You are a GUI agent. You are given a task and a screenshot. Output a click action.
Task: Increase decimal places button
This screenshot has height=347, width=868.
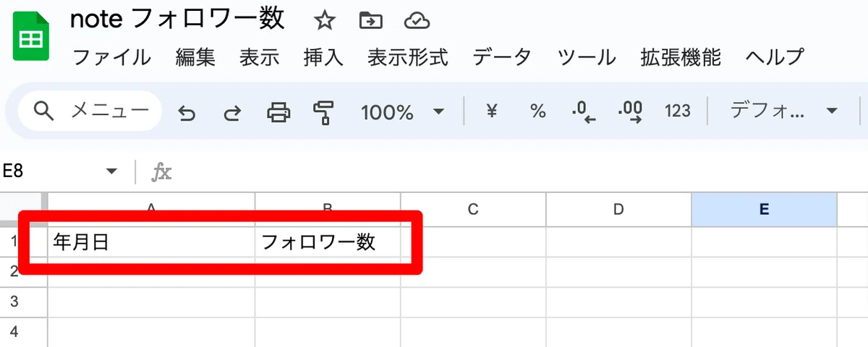[631, 112]
